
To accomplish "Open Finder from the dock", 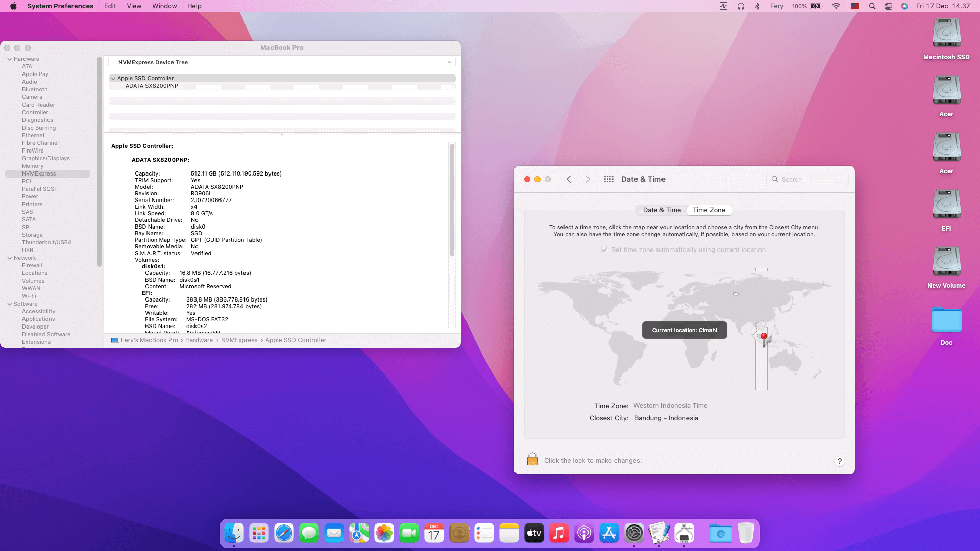I will 234,534.
